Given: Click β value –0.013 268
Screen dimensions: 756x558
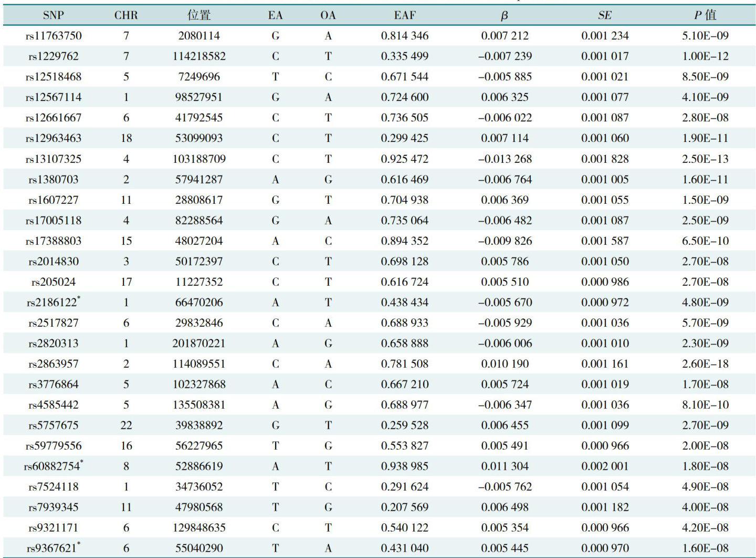Looking at the screenshot, I should [505, 159].
